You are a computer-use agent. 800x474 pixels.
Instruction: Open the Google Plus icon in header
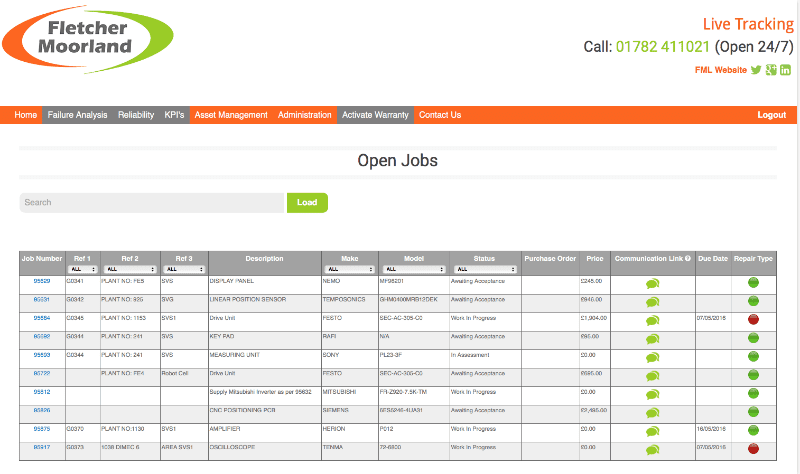[x=771, y=70]
